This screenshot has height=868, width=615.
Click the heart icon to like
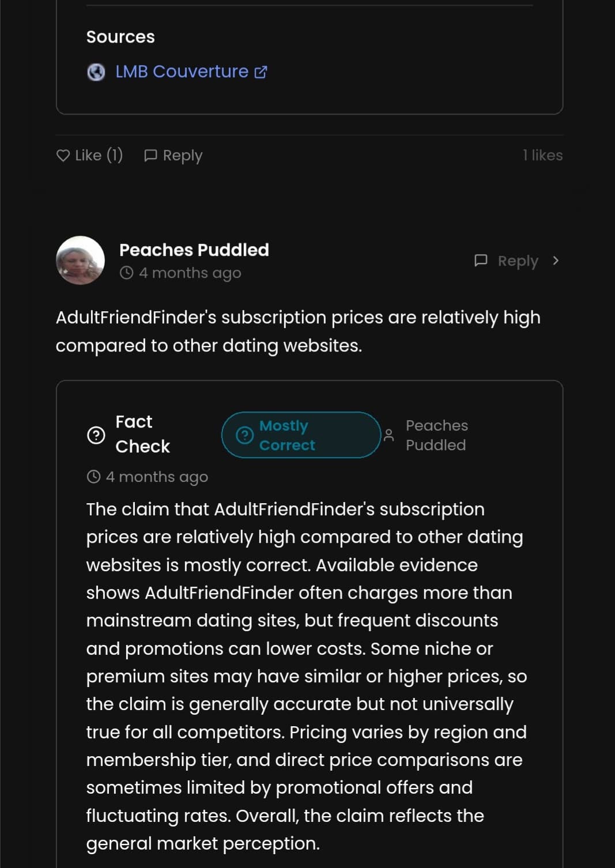pyautogui.click(x=63, y=155)
